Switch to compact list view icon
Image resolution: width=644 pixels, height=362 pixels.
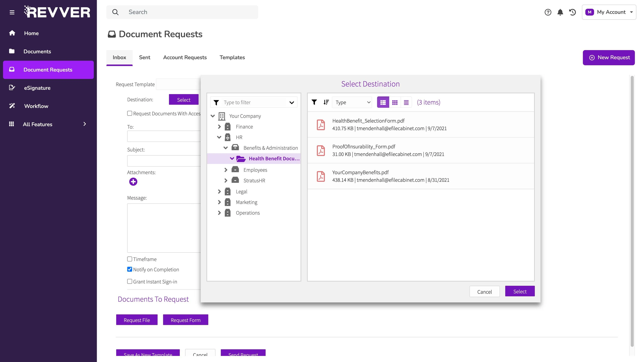coord(406,102)
